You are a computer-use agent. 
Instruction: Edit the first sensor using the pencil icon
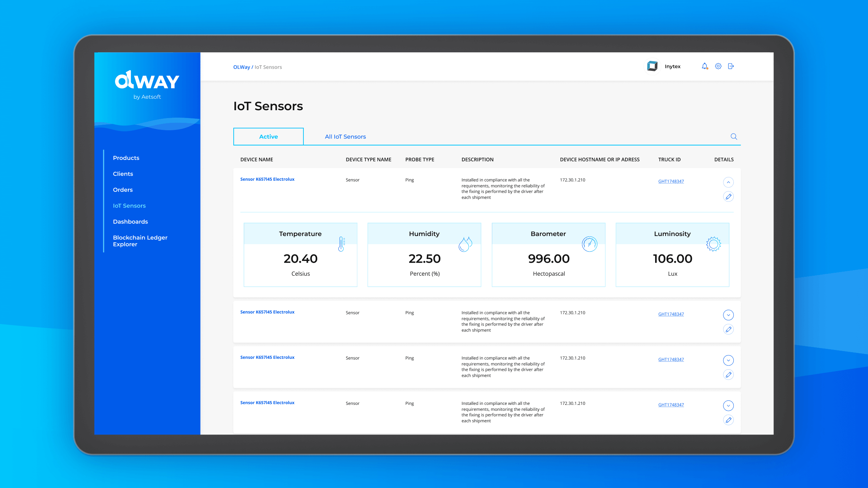[x=728, y=197]
